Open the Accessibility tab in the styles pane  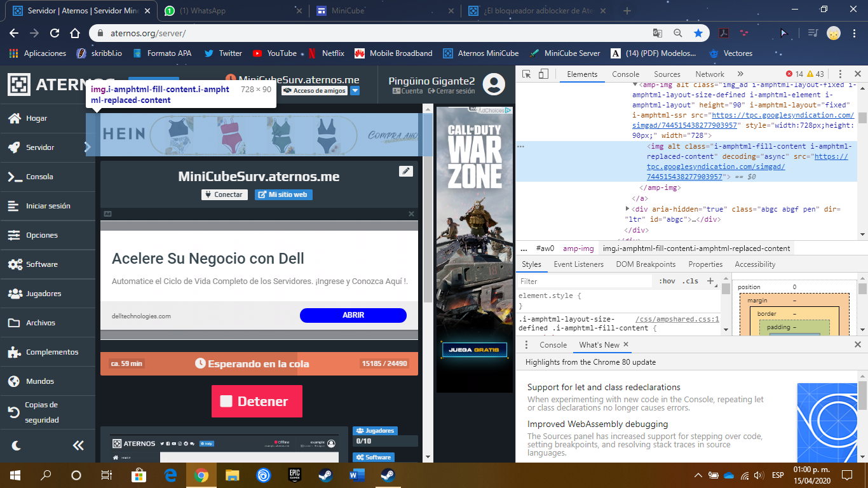coord(755,264)
